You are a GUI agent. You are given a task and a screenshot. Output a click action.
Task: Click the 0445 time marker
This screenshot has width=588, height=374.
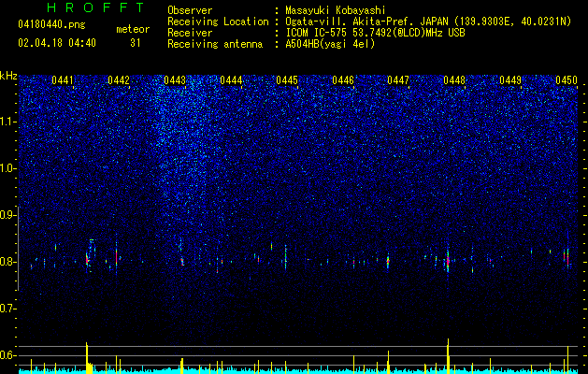point(287,80)
